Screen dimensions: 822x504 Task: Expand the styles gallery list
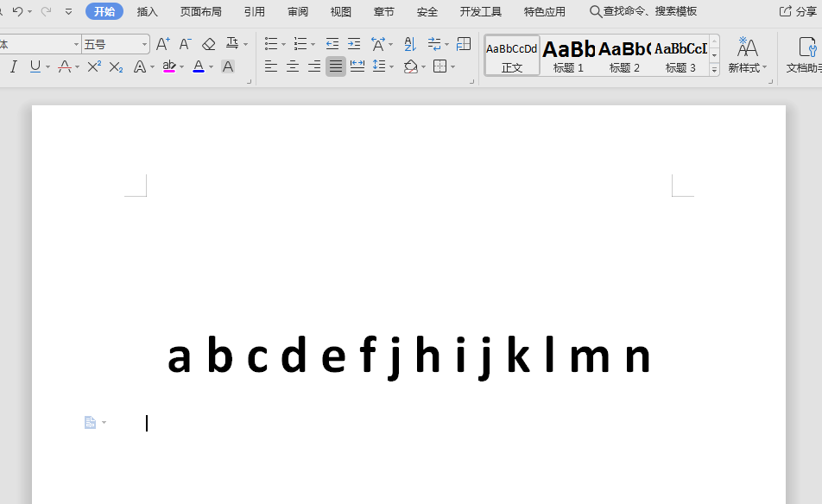pyautogui.click(x=714, y=69)
